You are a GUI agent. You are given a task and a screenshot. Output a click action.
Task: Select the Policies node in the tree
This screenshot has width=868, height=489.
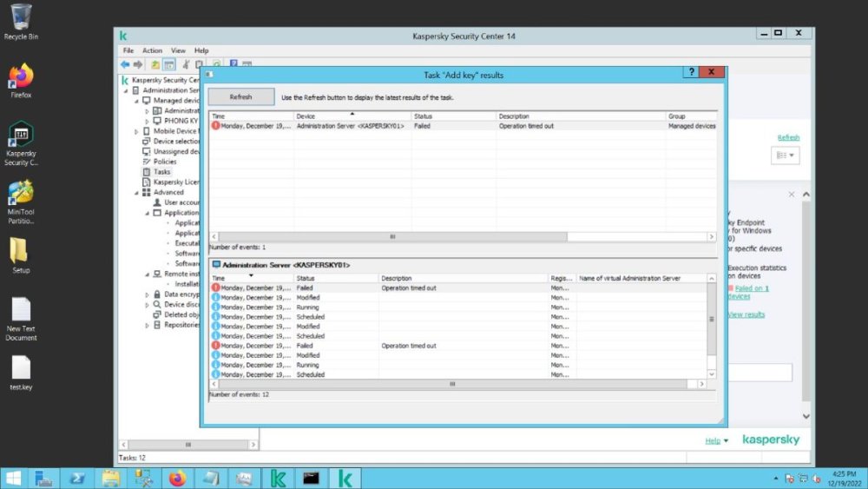(164, 162)
